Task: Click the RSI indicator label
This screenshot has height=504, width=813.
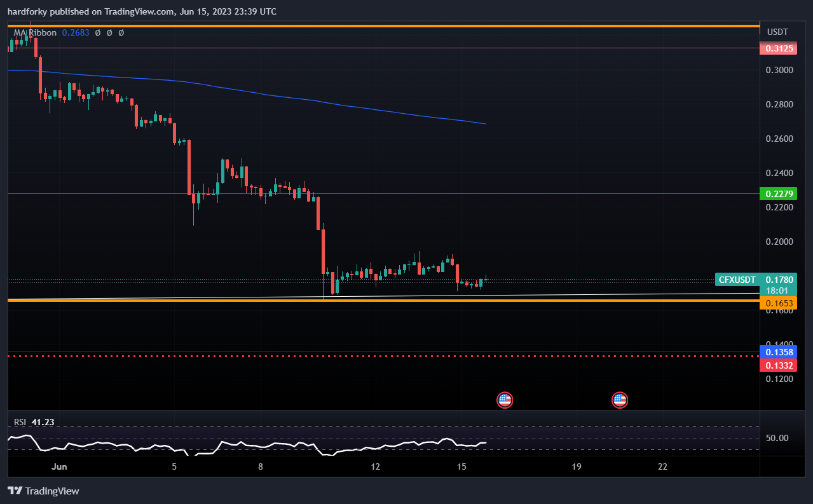Action: pos(20,422)
